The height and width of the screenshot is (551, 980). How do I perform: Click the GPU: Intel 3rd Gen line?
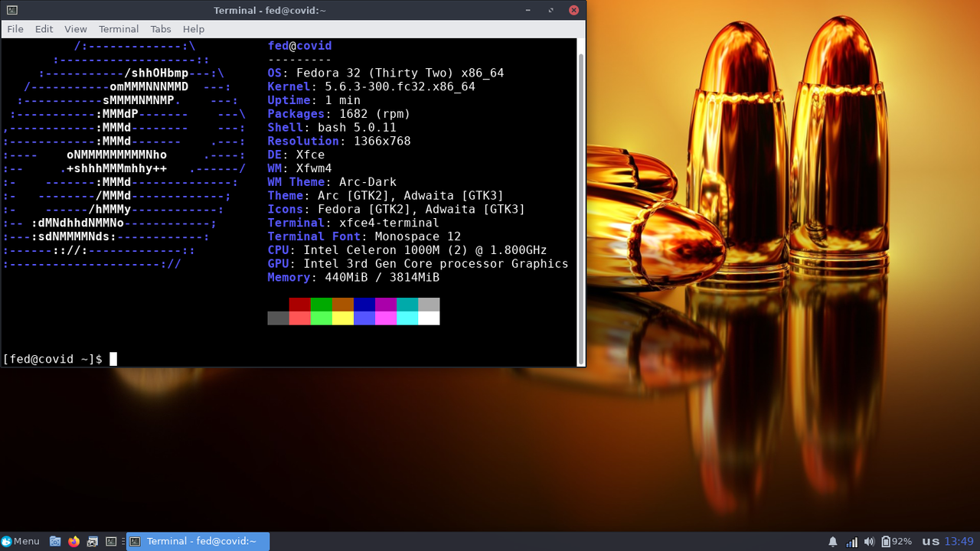[x=418, y=264]
